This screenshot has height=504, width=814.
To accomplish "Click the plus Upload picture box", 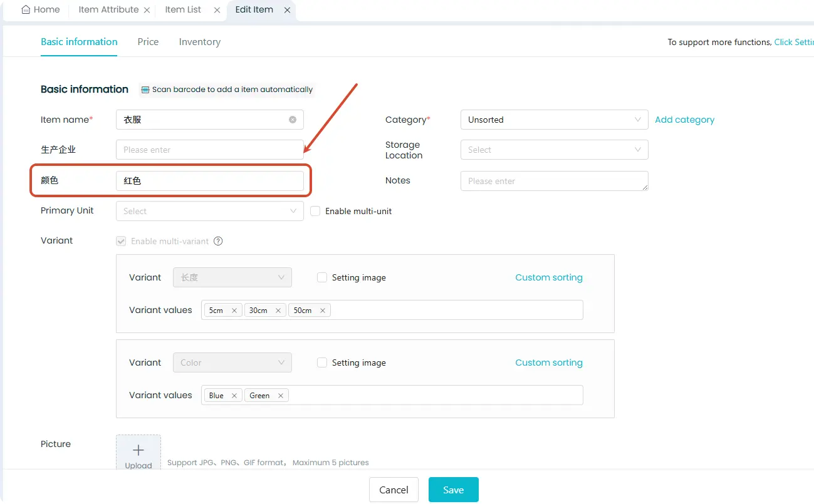I will tap(138, 453).
